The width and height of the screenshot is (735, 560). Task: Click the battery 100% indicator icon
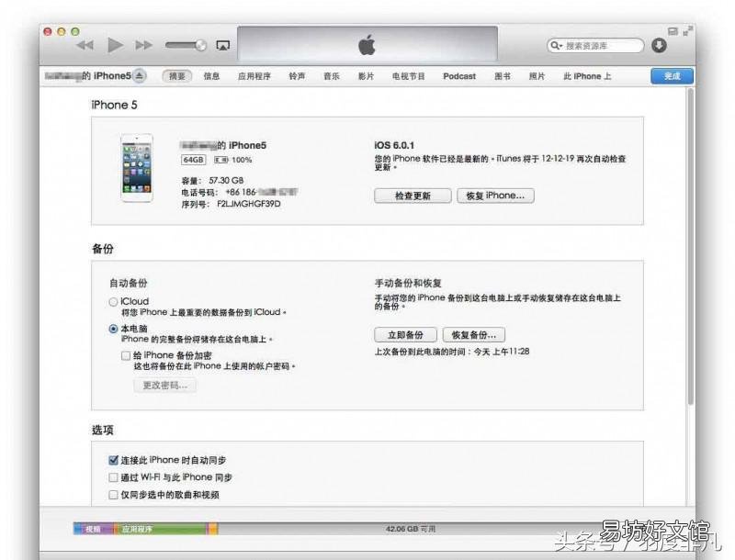click(220, 160)
